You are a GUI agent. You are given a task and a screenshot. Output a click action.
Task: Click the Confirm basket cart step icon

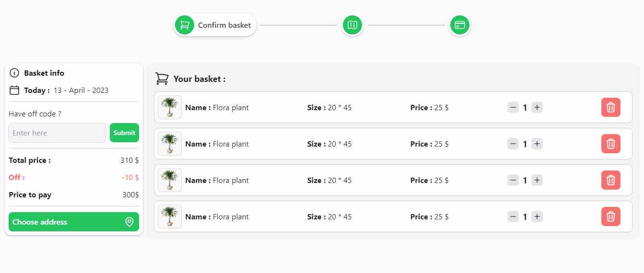pyautogui.click(x=185, y=25)
